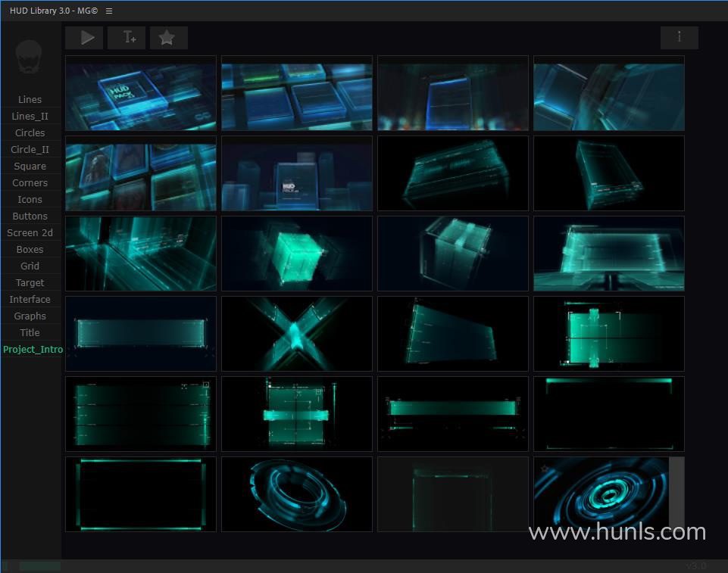Click the add text T+ button
The width and height of the screenshot is (728, 573).
click(x=127, y=38)
